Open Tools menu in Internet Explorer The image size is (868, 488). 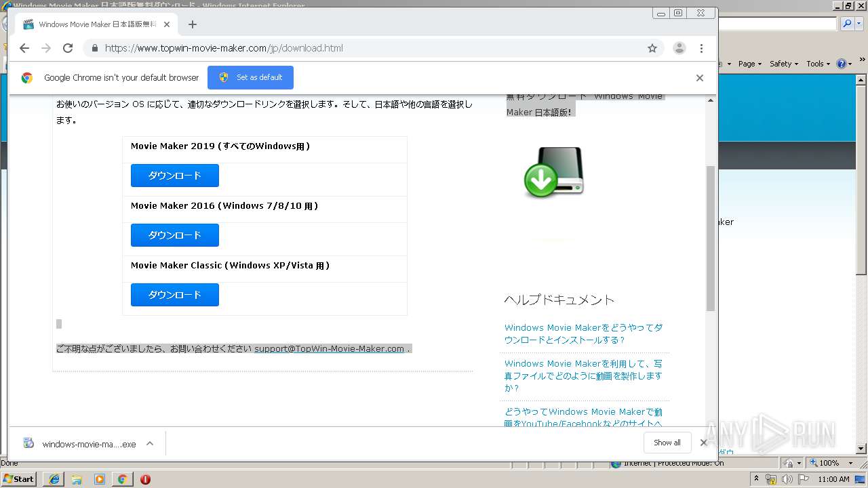click(x=818, y=64)
